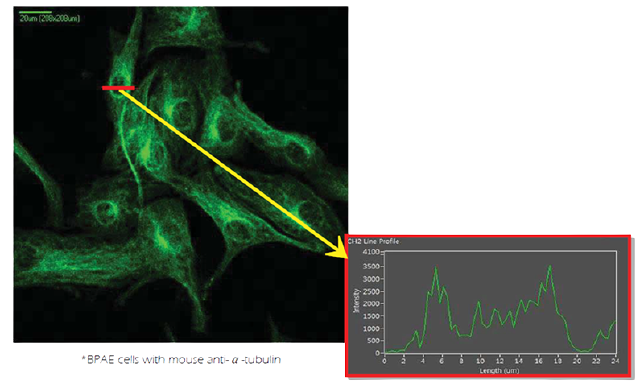Click the 12 tick on the length axis
The image size is (644, 388).
tap(499, 361)
